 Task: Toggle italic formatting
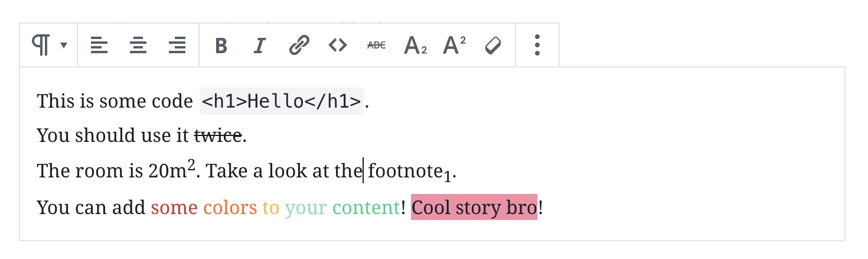(259, 46)
